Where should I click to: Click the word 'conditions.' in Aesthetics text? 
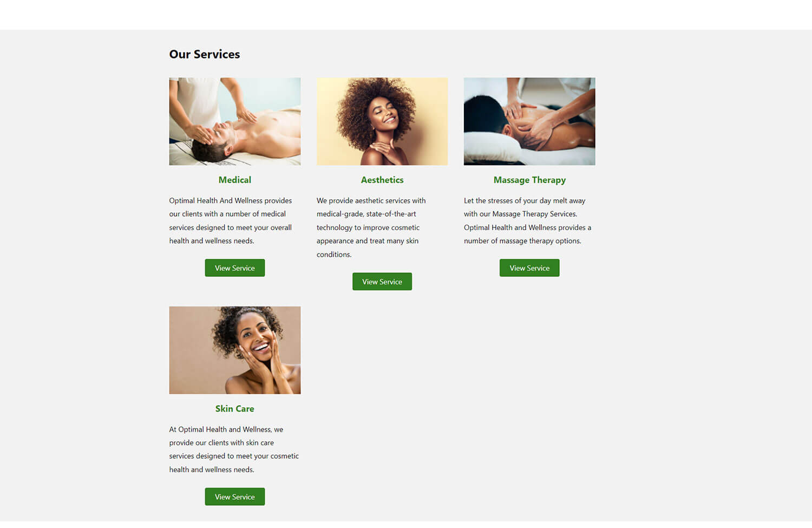point(334,255)
